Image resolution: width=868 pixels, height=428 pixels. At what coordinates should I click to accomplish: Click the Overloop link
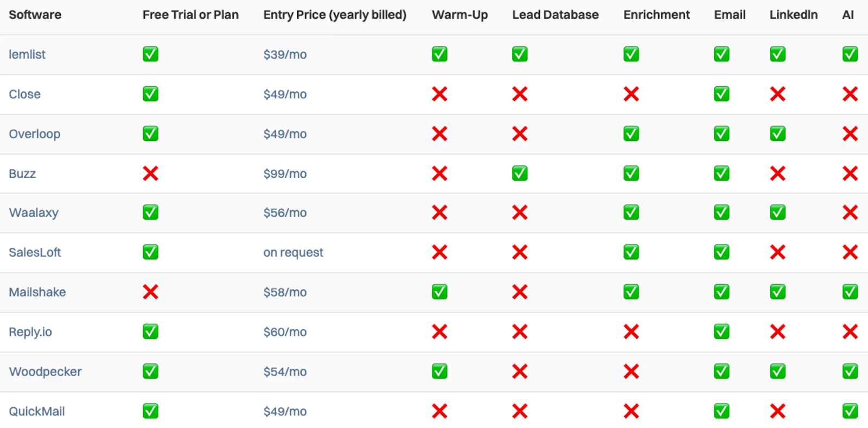(x=34, y=134)
